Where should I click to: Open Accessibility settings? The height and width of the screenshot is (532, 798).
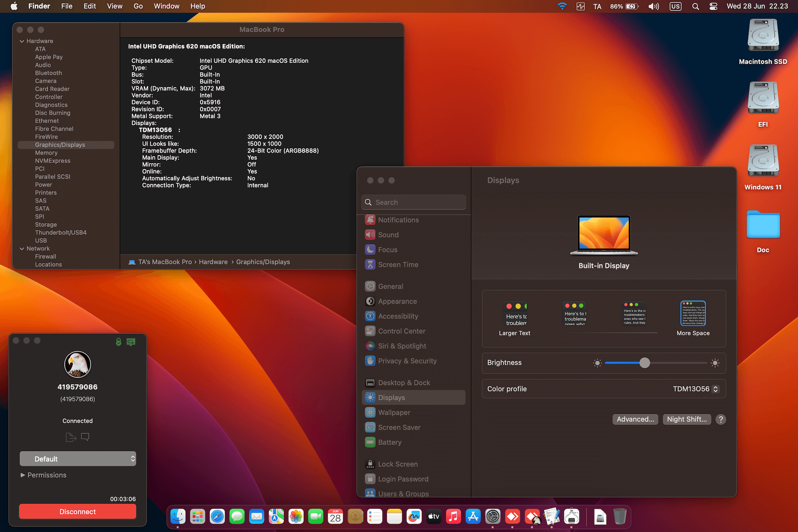point(414,316)
